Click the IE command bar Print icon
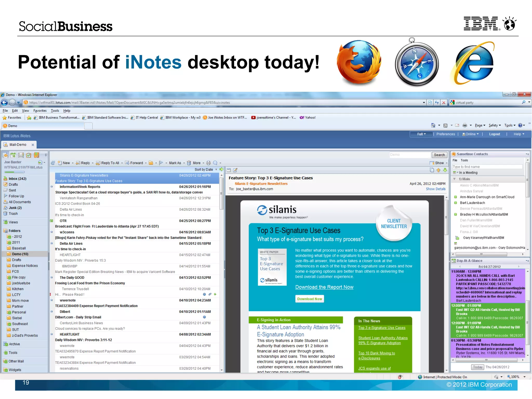 pyautogui.click(x=465, y=125)
